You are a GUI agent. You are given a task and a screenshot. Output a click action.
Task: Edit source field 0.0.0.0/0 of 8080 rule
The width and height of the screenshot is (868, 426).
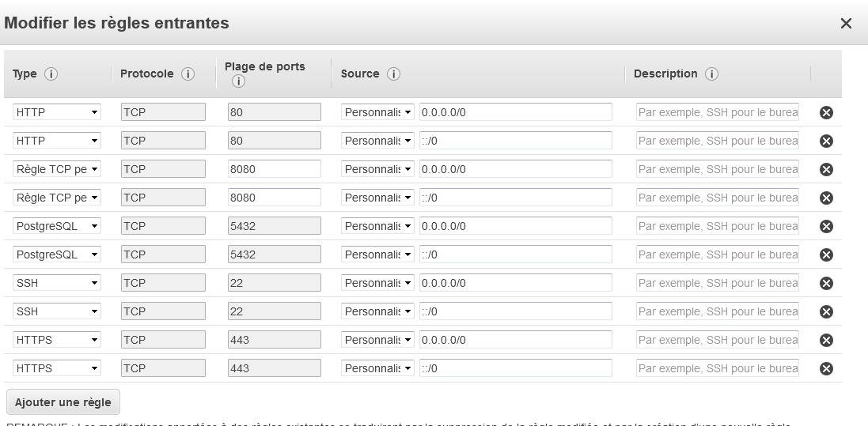pyautogui.click(x=515, y=169)
